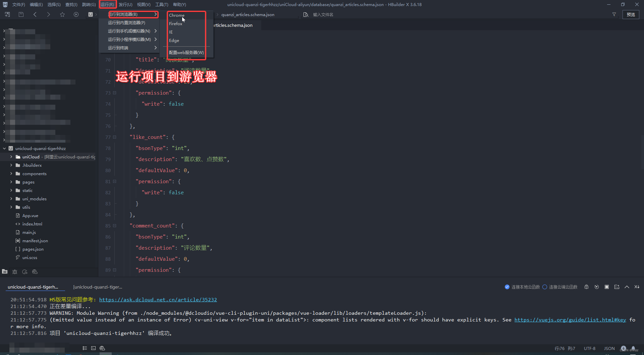This screenshot has height=355, width=644.
Task: Click the new file toolbar icon
Action: coord(7,14)
